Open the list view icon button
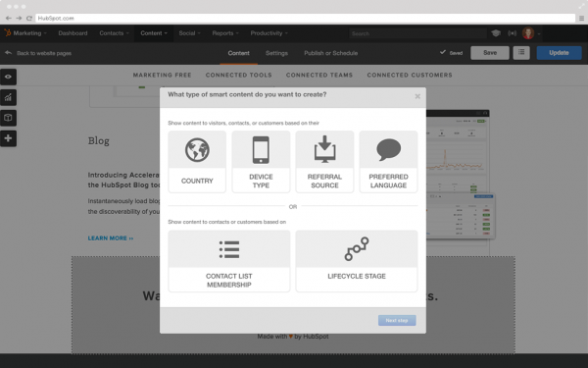The width and height of the screenshot is (588, 368). [521, 53]
